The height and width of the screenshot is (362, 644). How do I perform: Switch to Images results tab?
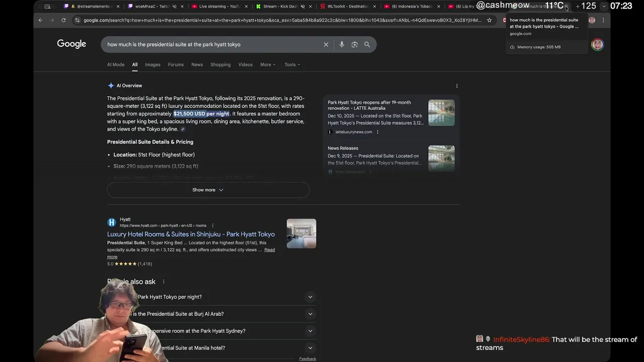click(x=152, y=64)
